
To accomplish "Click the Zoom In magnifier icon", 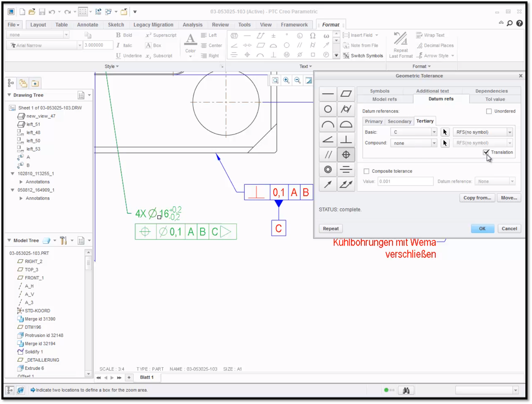I will pos(286,80).
